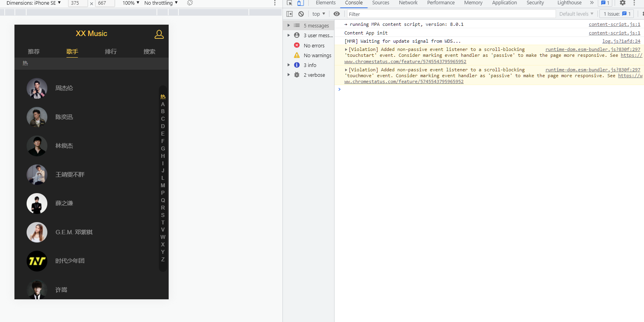Switch to the Sources tab
Screen dimensions: 644x322
point(381,3)
